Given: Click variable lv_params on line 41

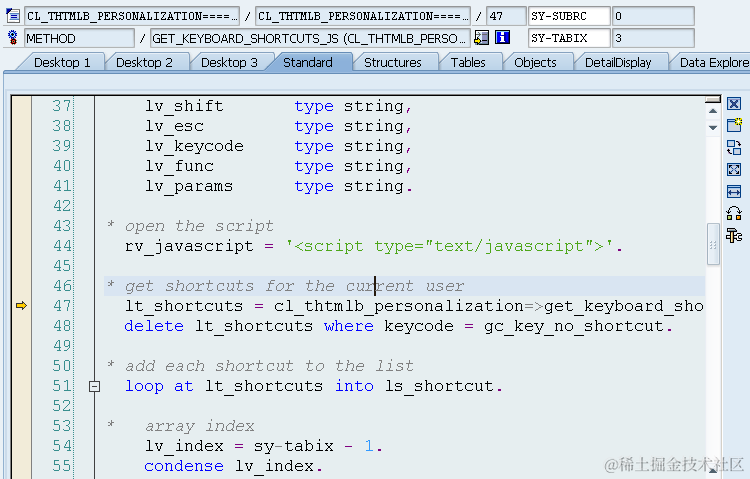Looking at the screenshot, I should [189, 186].
